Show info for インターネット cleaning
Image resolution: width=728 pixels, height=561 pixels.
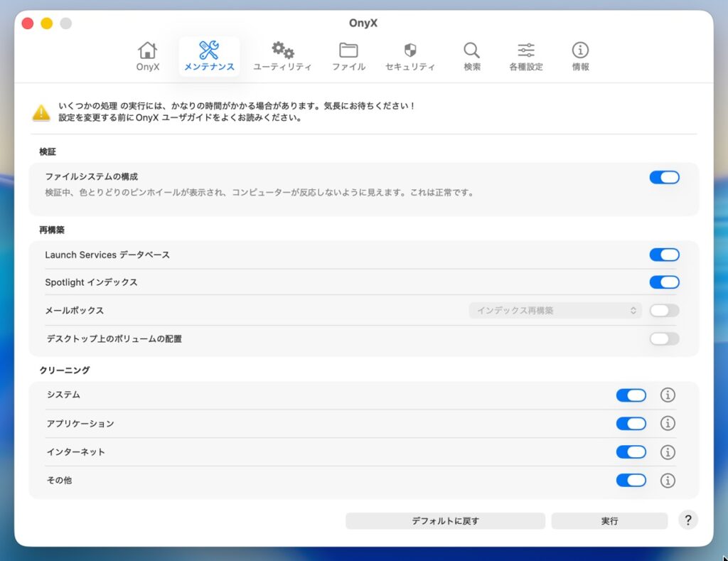click(x=667, y=452)
